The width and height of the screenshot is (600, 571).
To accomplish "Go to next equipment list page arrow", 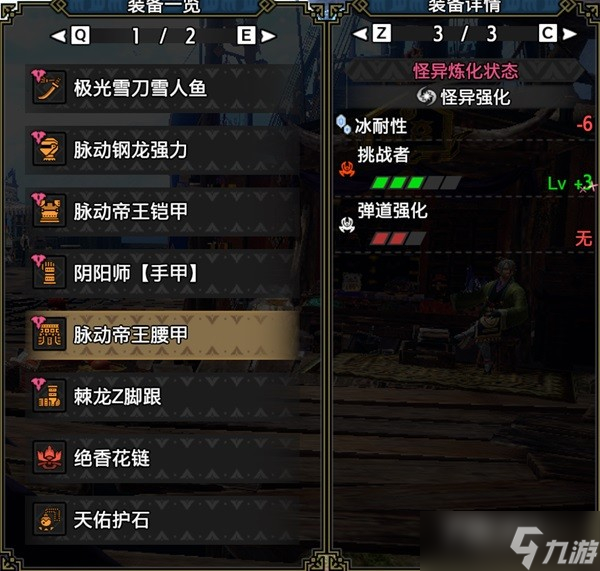I will pos(268,36).
